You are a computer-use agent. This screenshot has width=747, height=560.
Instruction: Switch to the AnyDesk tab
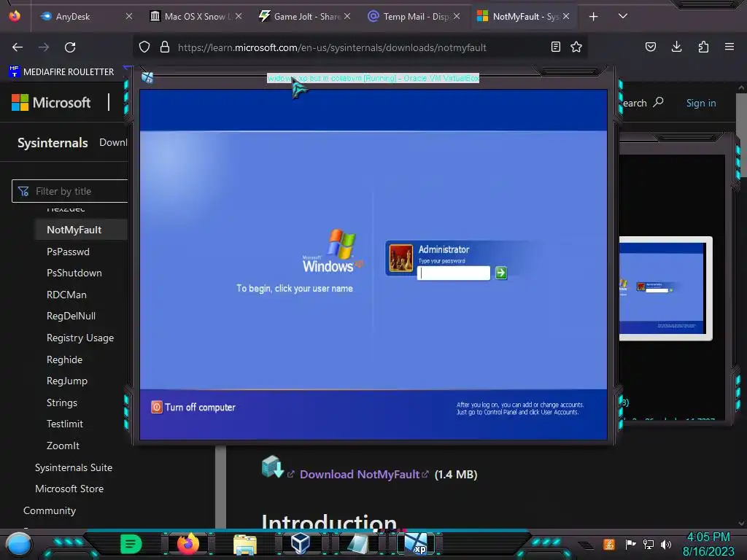coord(85,17)
